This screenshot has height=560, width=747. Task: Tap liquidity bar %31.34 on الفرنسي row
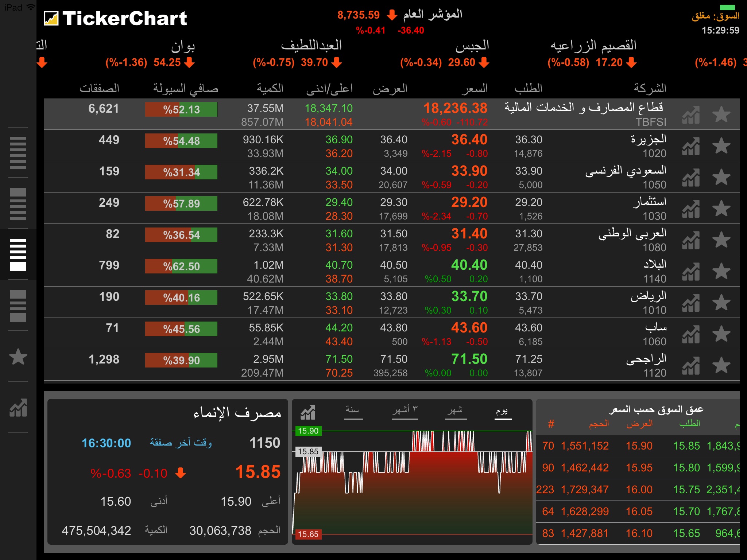[x=181, y=172]
